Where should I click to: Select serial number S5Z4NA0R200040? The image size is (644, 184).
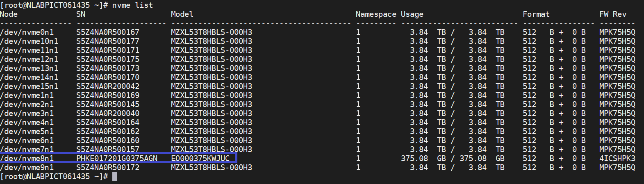coord(107,114)
